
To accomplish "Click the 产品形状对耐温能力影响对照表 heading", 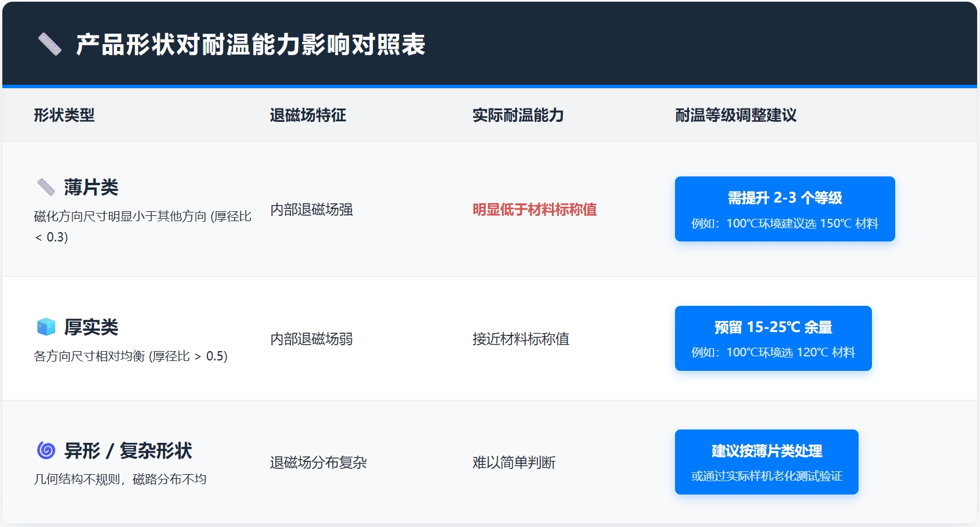I will click(250, 45).
